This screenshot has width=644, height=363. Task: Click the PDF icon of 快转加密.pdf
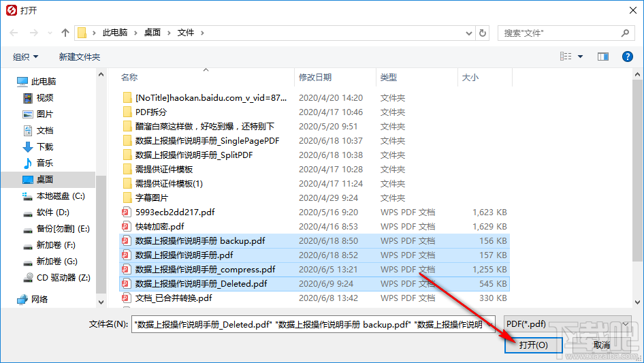(126, 227)
